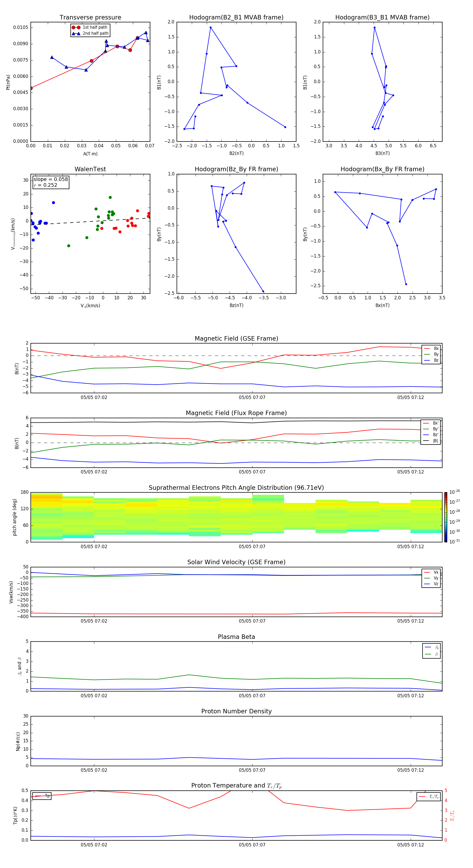Click 'Bx' legend entry in GSE field plot
The image size is (473, 868).
[431, 349]
